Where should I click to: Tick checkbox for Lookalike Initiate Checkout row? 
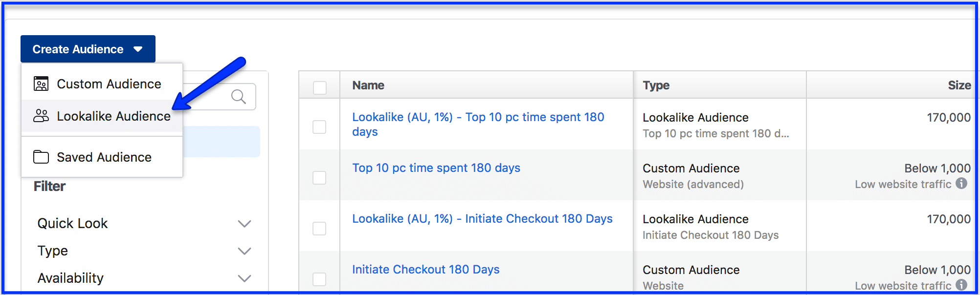coord(319,229)
